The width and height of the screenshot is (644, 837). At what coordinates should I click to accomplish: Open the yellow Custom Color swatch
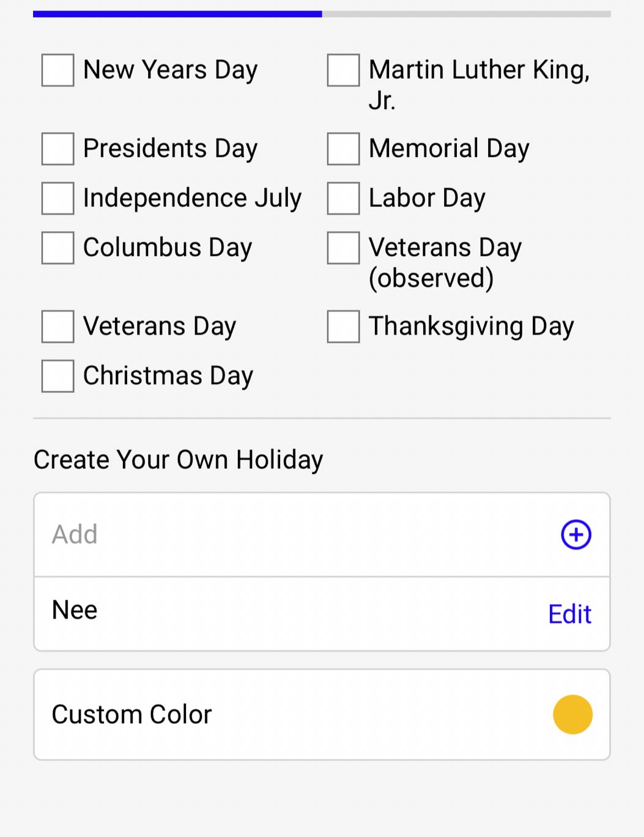[x=572, y=714]
